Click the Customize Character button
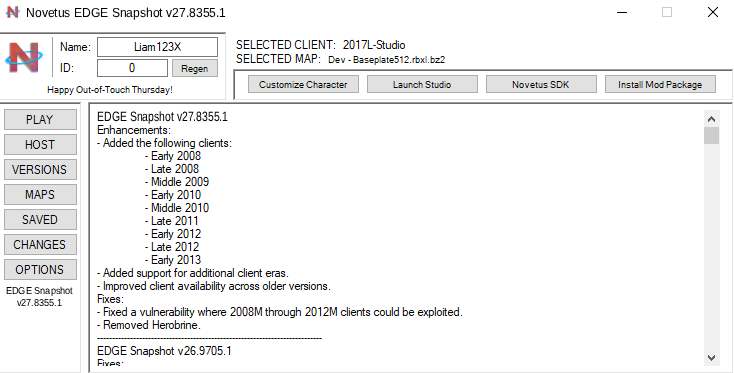The height and width of the screenshot is (373, 734). pos(303,85)
